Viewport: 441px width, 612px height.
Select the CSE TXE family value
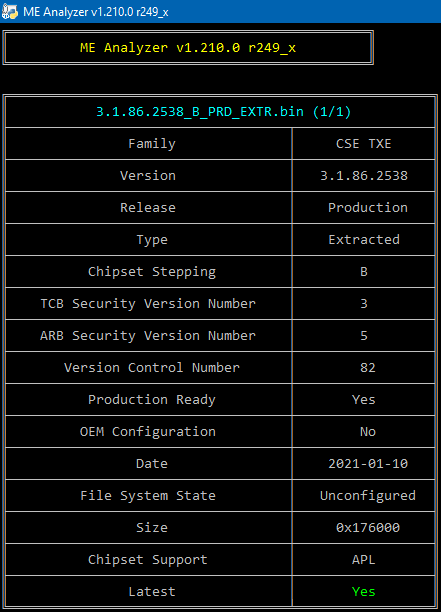(363, 144)
